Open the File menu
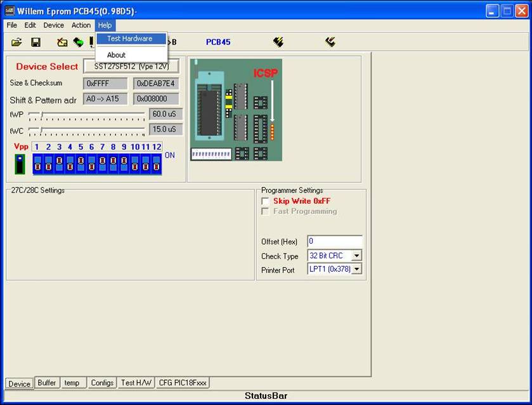The image size is (532, 405). tap(12, 25)
